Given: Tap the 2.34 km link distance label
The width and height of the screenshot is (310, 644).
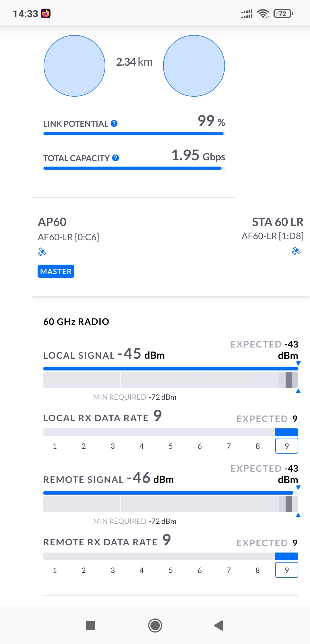Looking at the screenshot, I should pos(134,62).
